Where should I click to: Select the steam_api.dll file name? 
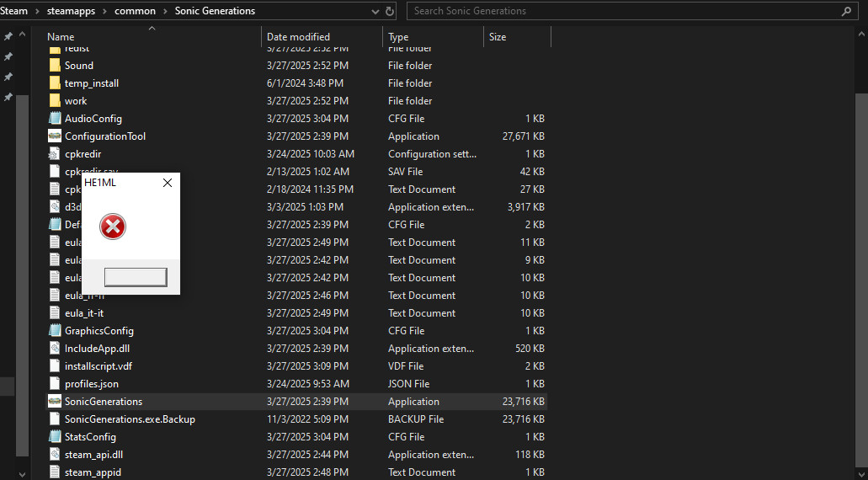click(x=93, y=455)
